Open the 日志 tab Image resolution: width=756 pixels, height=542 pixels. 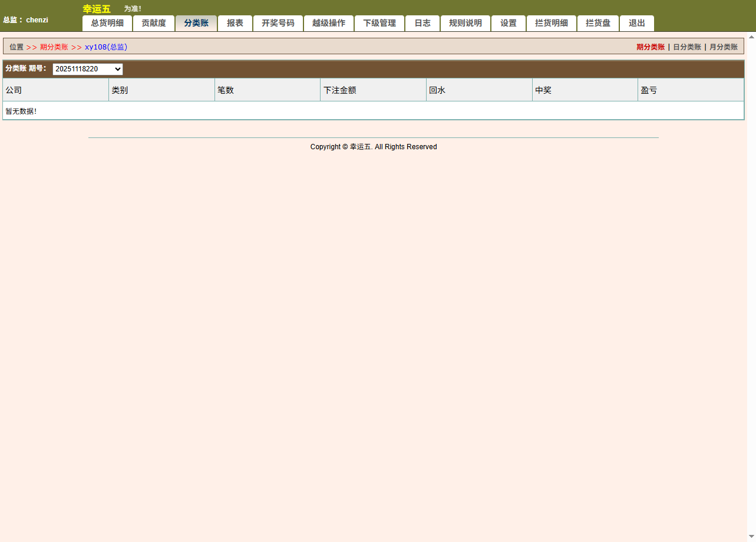coord(422,24)
